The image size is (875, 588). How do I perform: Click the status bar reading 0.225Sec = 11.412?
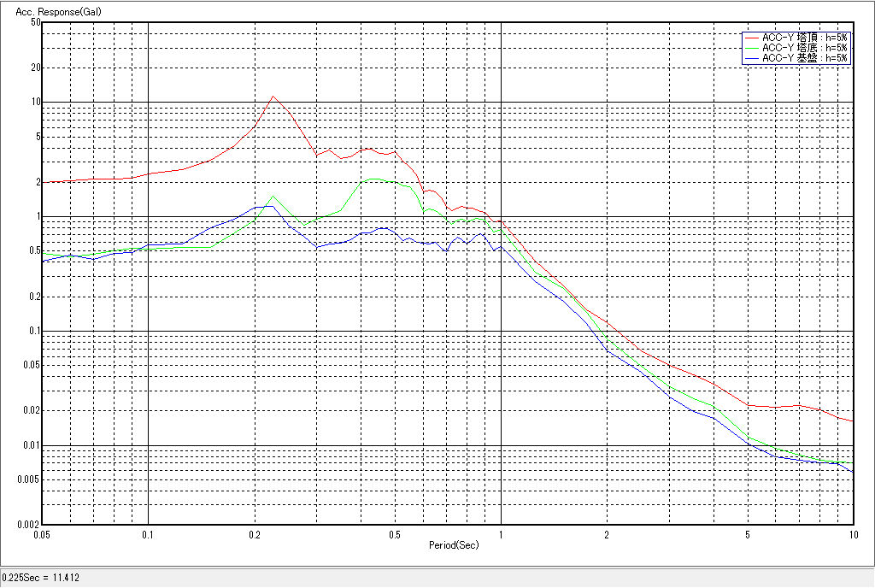tap(41, 578)
